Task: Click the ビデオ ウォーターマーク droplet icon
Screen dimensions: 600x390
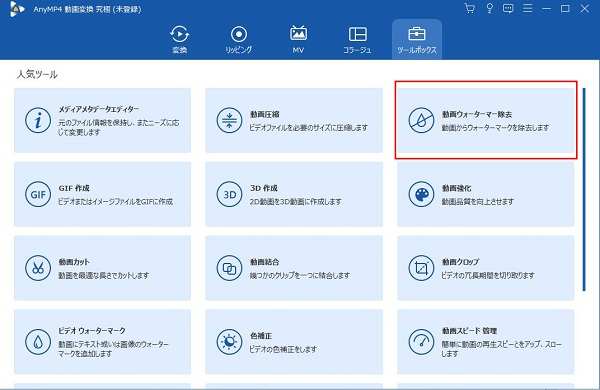Action: pos(38,342)
